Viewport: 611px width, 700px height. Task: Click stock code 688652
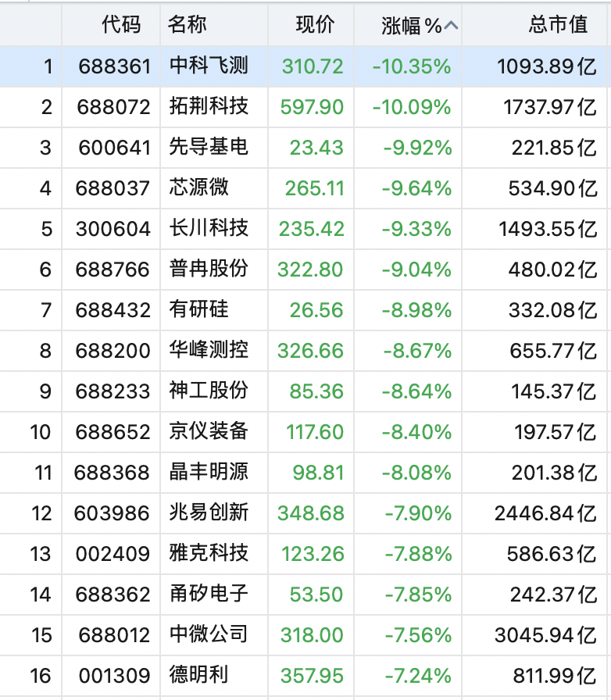[113, 433]
